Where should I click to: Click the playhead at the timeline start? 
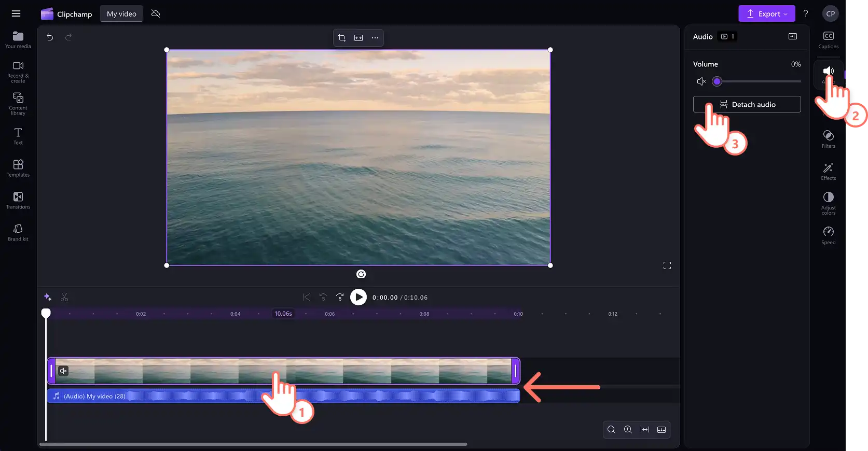coord(46,313)
